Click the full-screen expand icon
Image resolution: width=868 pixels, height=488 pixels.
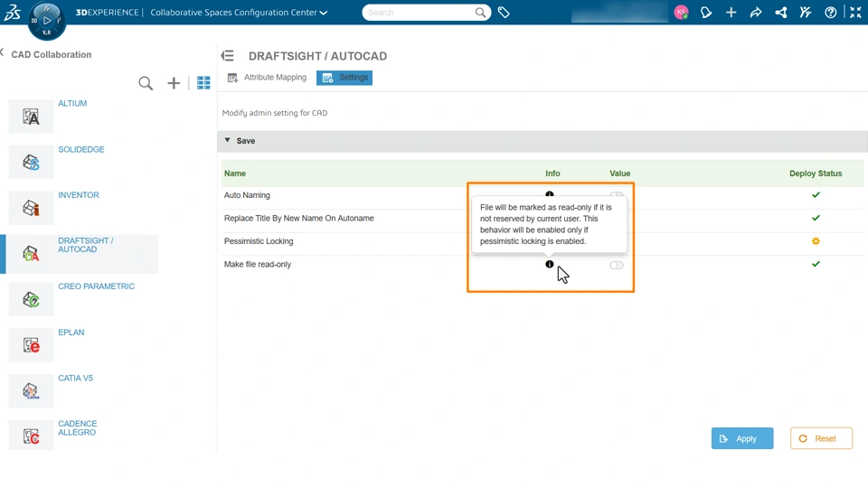coord(855,12)
